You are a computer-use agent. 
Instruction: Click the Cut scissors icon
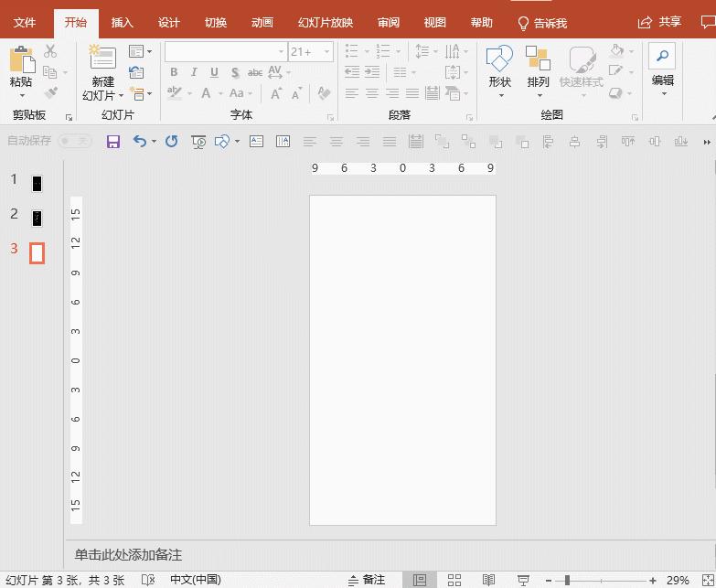(50, 51)
